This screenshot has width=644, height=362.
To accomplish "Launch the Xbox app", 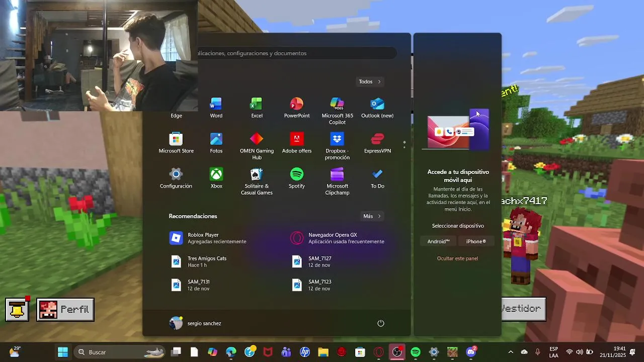I will pos(216,178).
